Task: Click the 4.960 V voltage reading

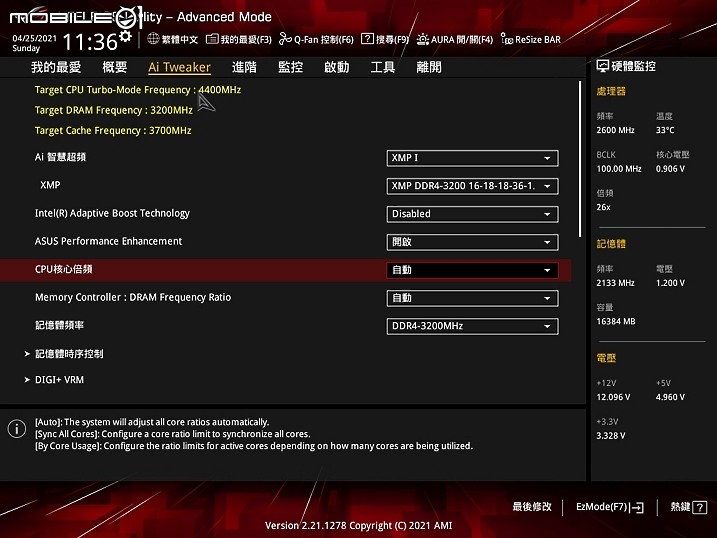Action: click(670, 397)
